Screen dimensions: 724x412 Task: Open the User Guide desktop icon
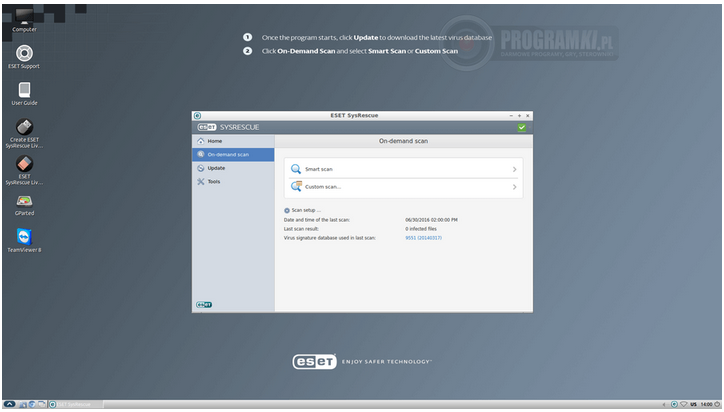[24, 94]
